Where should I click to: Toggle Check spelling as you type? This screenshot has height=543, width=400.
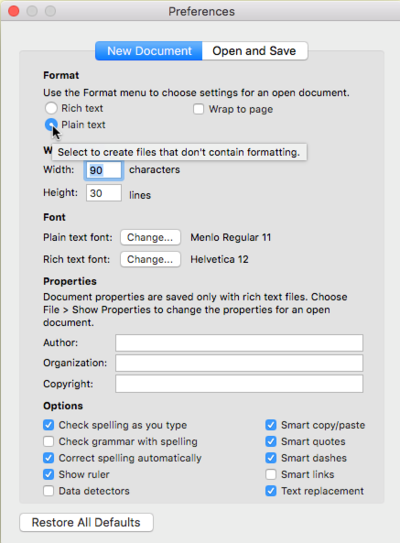click(x=48, y=425)
